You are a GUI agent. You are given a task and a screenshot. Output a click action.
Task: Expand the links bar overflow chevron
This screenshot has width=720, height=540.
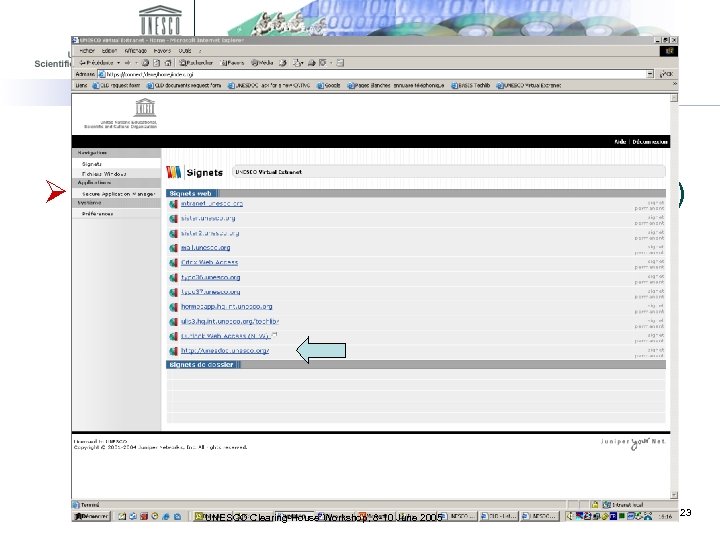pos(675,84)
